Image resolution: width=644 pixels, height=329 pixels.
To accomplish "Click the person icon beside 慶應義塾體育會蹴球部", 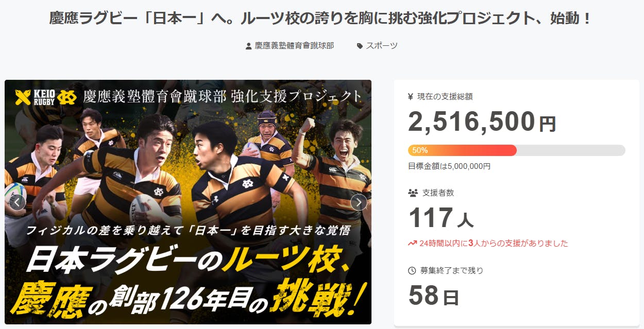I will point(249,46).
